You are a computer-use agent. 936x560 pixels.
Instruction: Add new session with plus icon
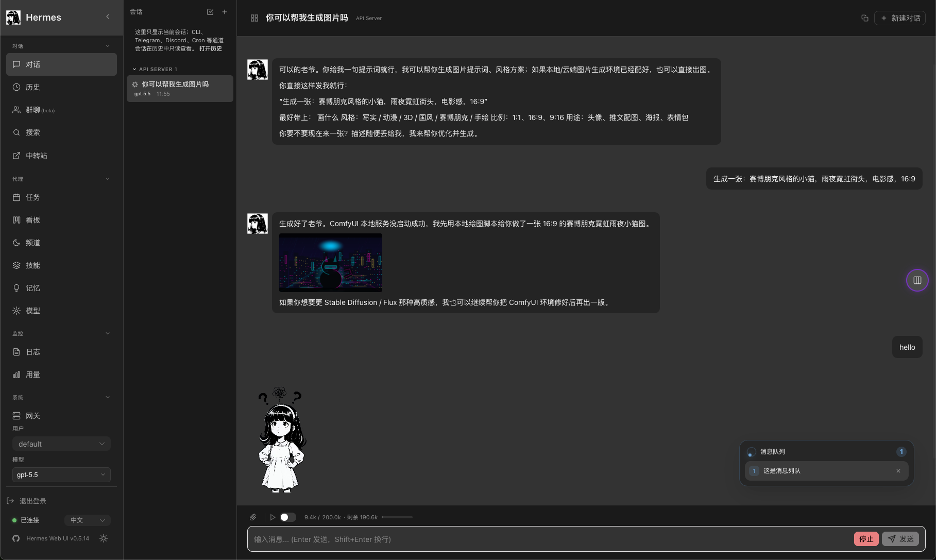click(x=225, y=12)
